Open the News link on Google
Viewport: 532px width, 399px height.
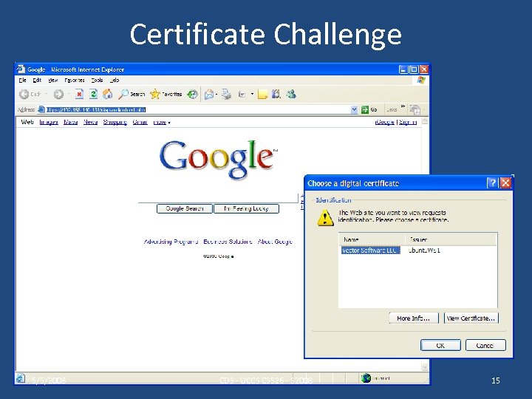[x=90, y=122]
